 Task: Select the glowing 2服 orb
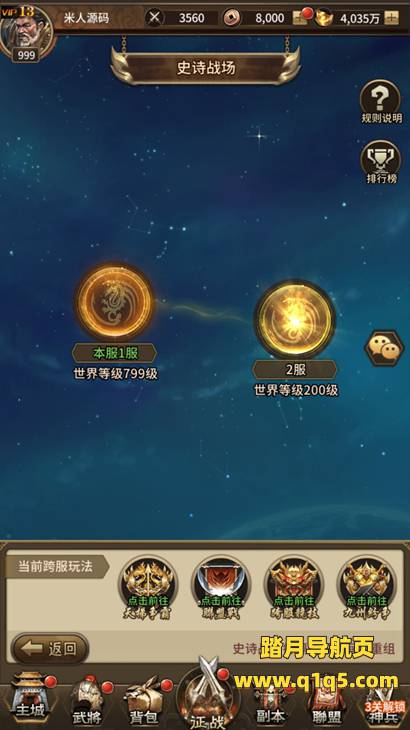coord(295,320)
